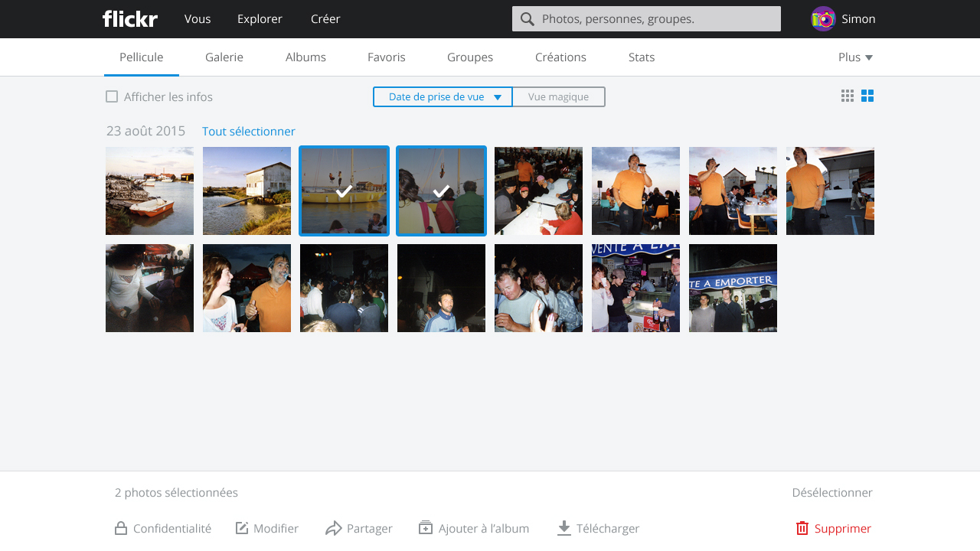Select the crowded dining table photo
Image resolution: width=980 pixels, height=551 pixels.
tap(538, 191)
